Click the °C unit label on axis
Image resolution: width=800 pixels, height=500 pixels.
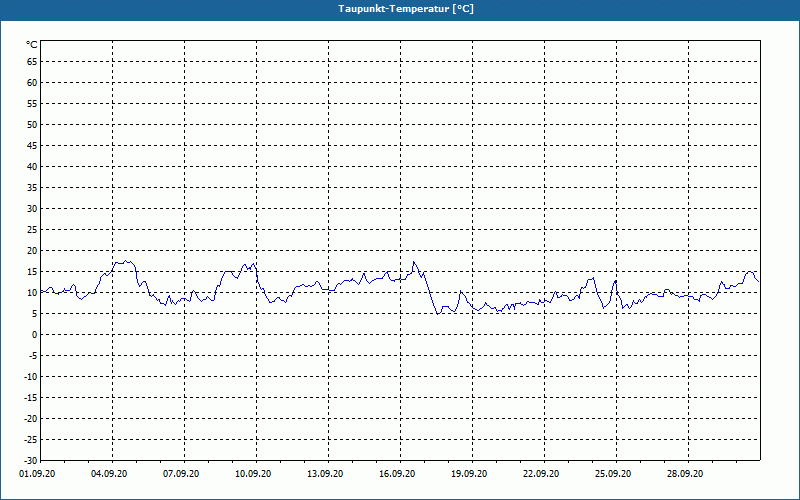pos(32,45)
